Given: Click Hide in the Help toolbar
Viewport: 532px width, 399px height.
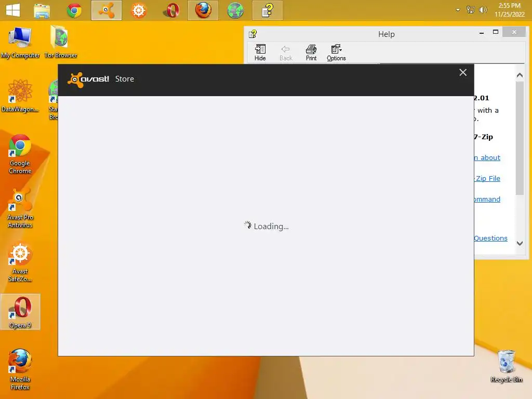Looking at the screenshot, I should point(260,52).
